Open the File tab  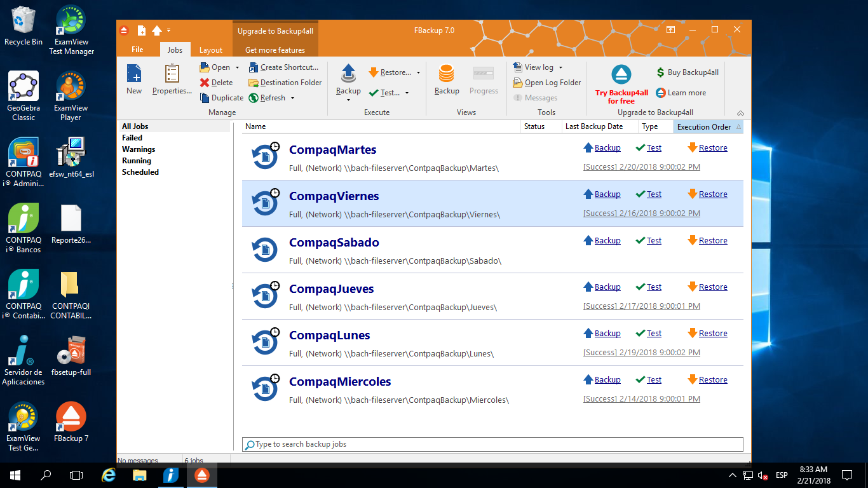(x=137, y=50)
